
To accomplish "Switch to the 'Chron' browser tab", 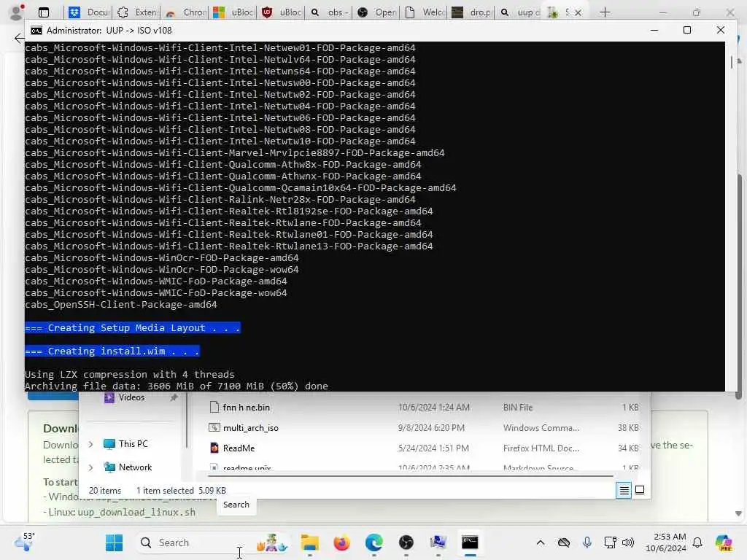I will tap(185, 12).
